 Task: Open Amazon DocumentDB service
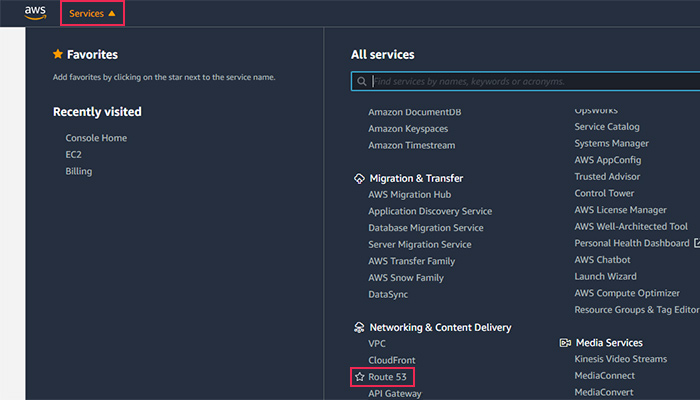pyautogui.click(x=415, y=112)
